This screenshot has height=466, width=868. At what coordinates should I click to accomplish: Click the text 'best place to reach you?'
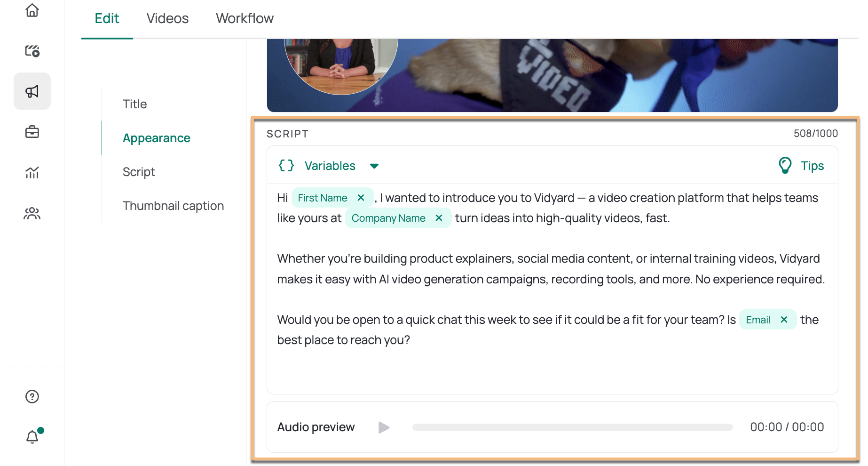coord(343,340)
